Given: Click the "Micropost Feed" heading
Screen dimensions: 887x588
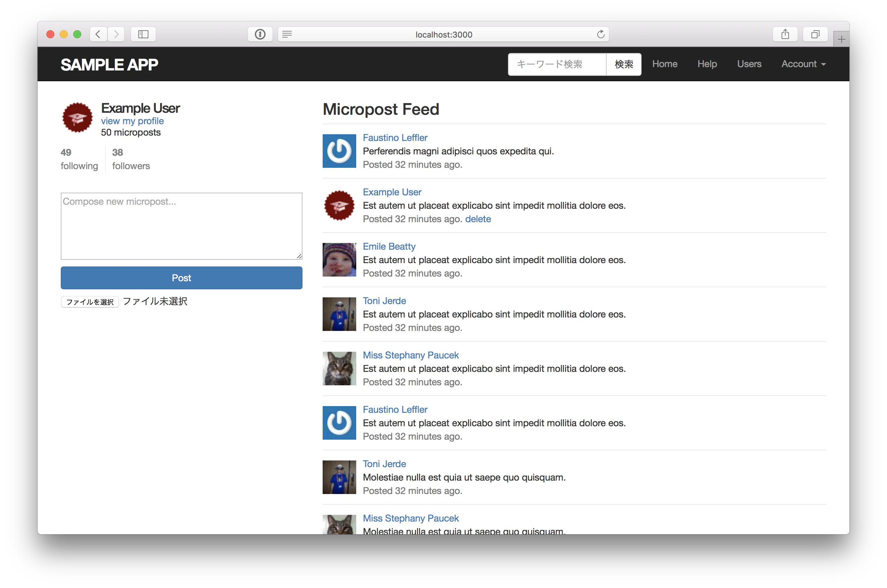Looking at the screenshot, I should [381, 109].
